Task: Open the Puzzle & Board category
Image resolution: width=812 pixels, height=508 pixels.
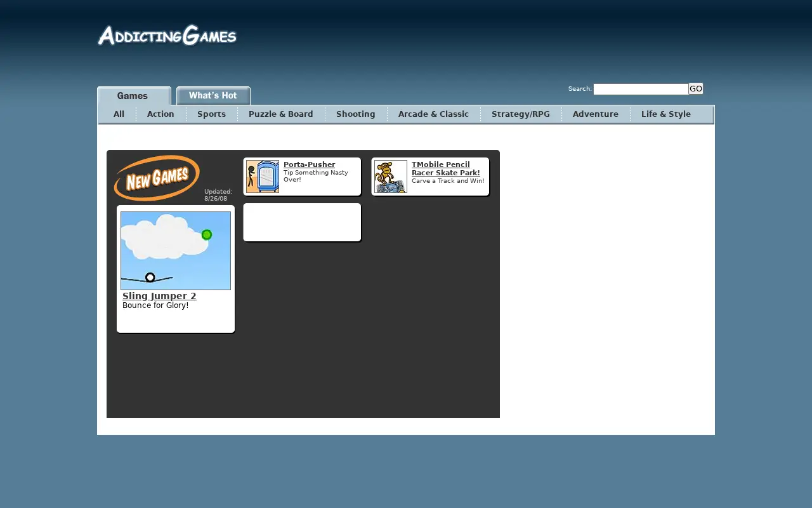Action: 281,114
